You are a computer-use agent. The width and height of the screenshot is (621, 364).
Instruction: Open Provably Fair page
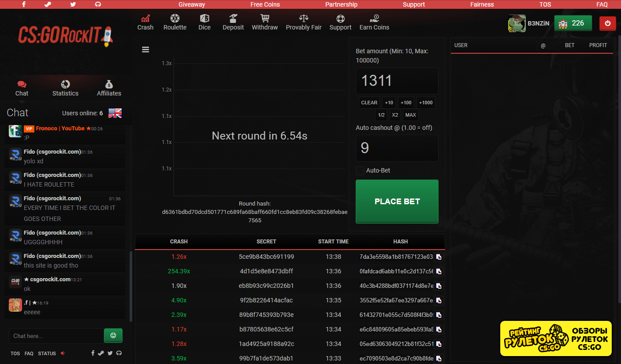[x=304, y=22]
